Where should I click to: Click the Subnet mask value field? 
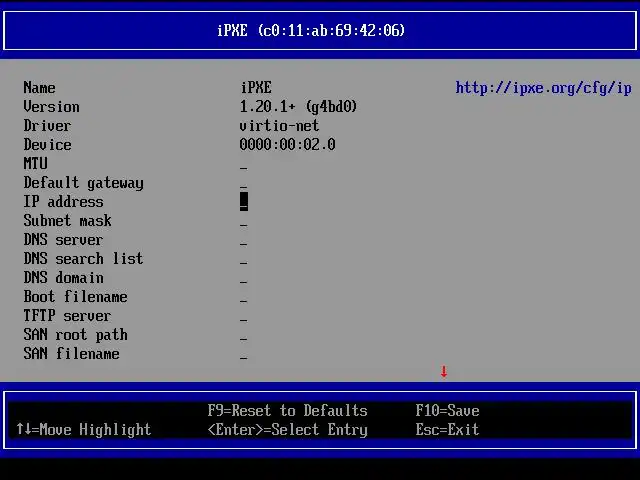[244, 224]
